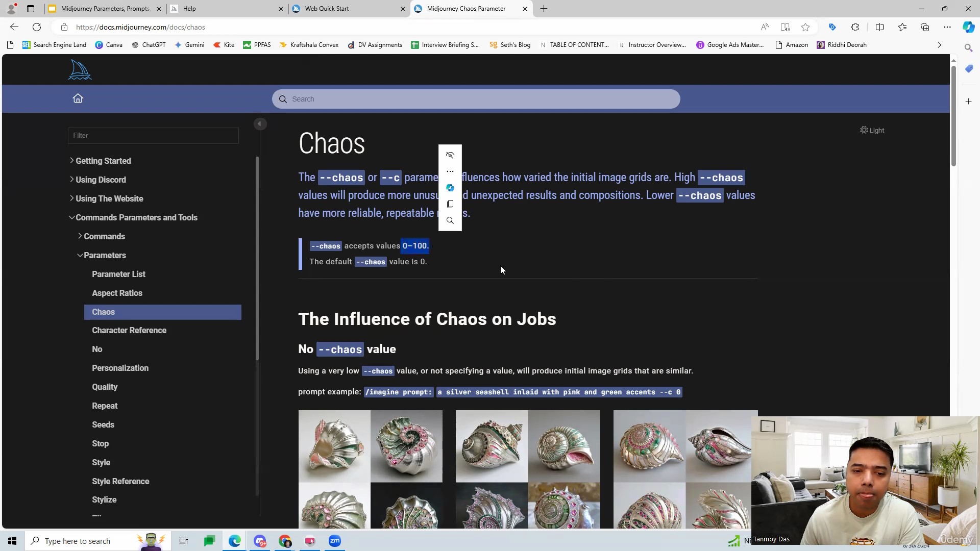Copy selected text using popup copy icon
The image size is (980, 551).
(450, 204)
